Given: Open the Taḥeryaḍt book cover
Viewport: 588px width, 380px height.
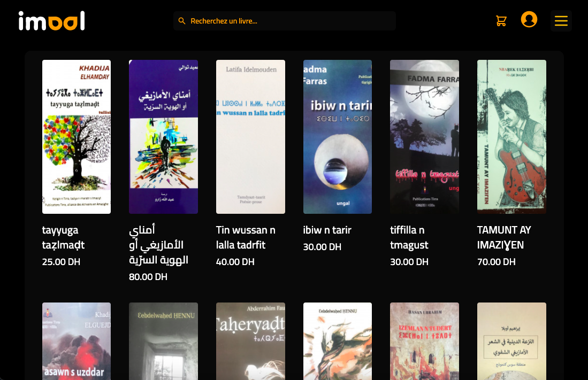Looking at the screenshot, I should point(250,341).
